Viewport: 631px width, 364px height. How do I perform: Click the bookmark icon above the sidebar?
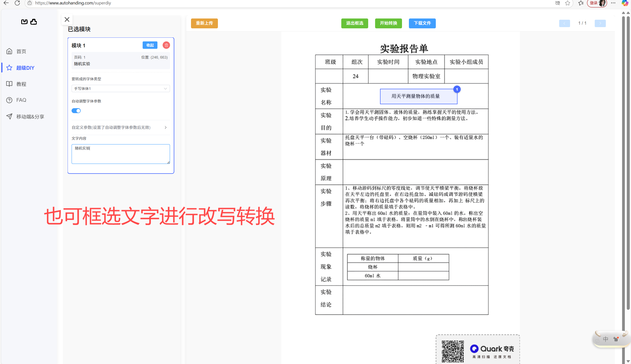pyautogui.click(x=24, y=22)
